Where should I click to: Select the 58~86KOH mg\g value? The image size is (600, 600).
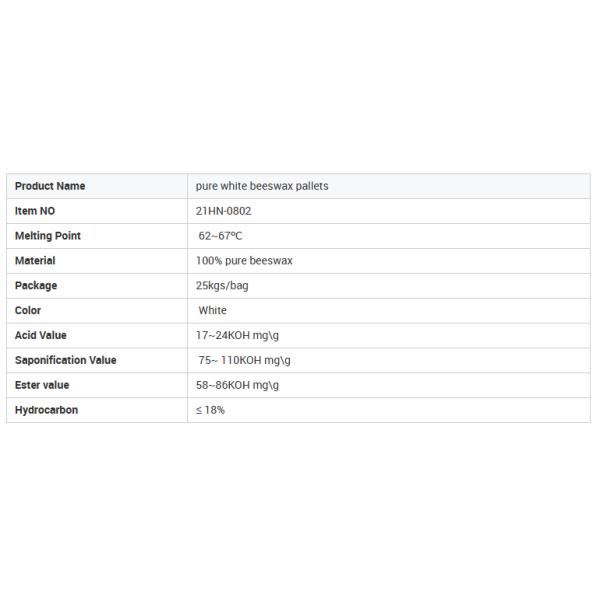(237, 385)
